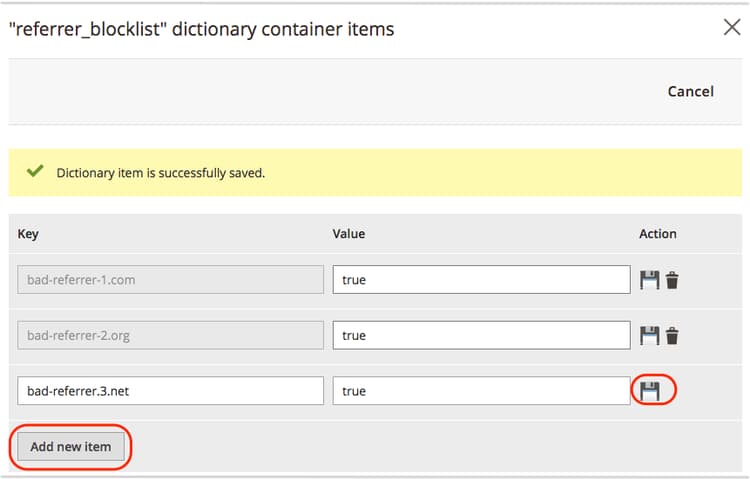The width and height of the screenshot is (750, 479).
Task: Save the bad-referrer.3.net dictionary item
Action: 650,391
